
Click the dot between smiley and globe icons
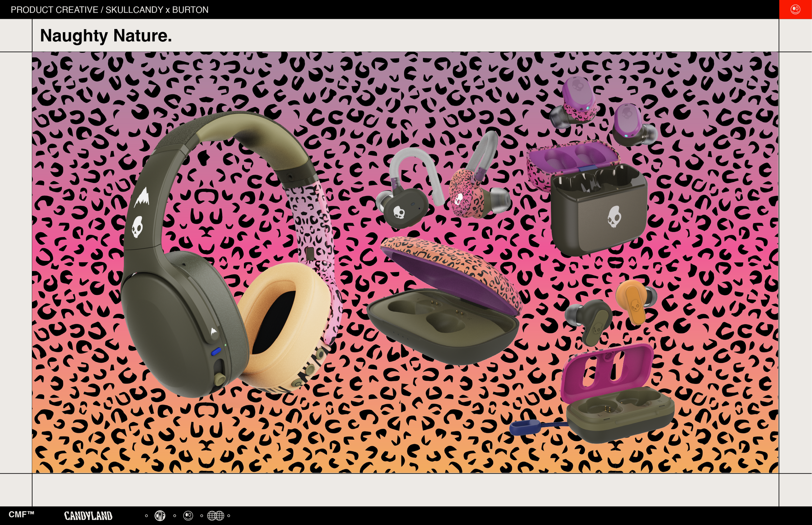(x=202, y=516)
